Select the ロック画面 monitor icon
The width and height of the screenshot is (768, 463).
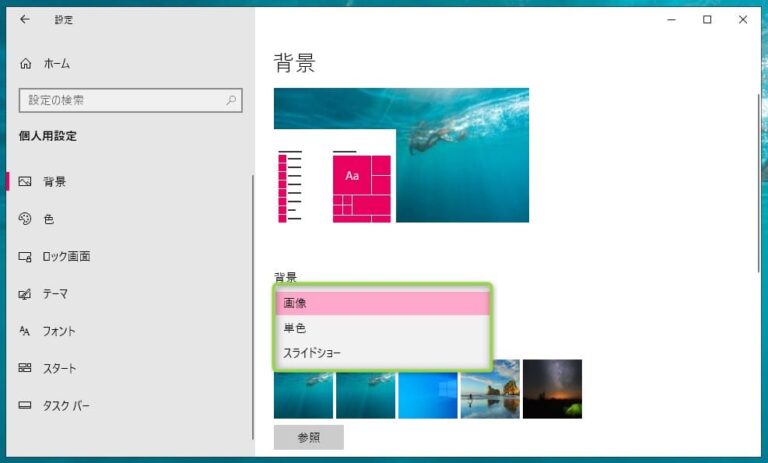[25, 256]
